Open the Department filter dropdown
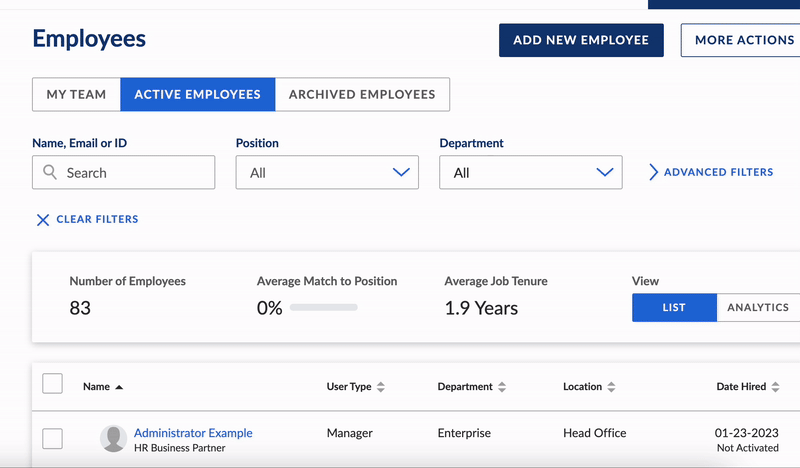Image resolution: width=800 pixels, height=468 pixels. click(x=530, y=173)
